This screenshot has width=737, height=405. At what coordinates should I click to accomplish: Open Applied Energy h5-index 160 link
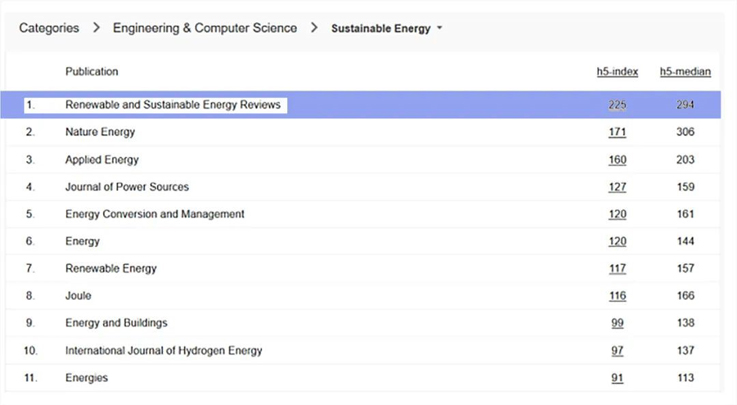point(616,160)
